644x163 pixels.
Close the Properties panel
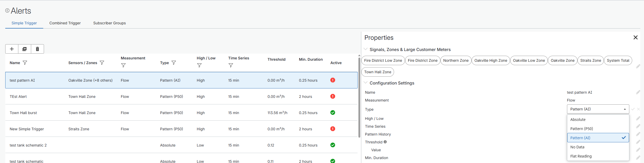[x=635, y=37]
